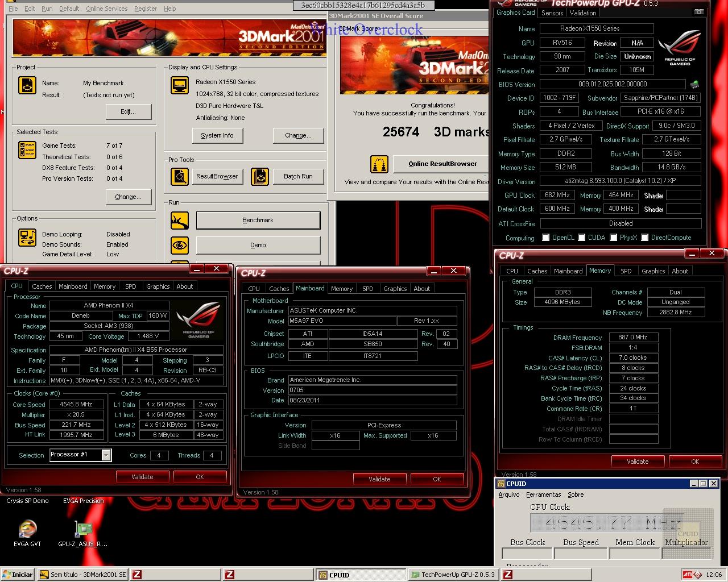Click the DRAM Frequency 887.0 MHz value
Viewport: 728px width, 582px height.
click(x=633, y=337)
